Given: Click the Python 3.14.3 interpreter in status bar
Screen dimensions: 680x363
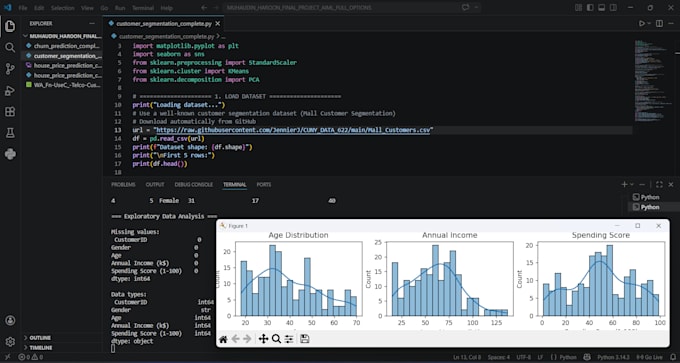Looking at the screenshot, I should (614, 357).
